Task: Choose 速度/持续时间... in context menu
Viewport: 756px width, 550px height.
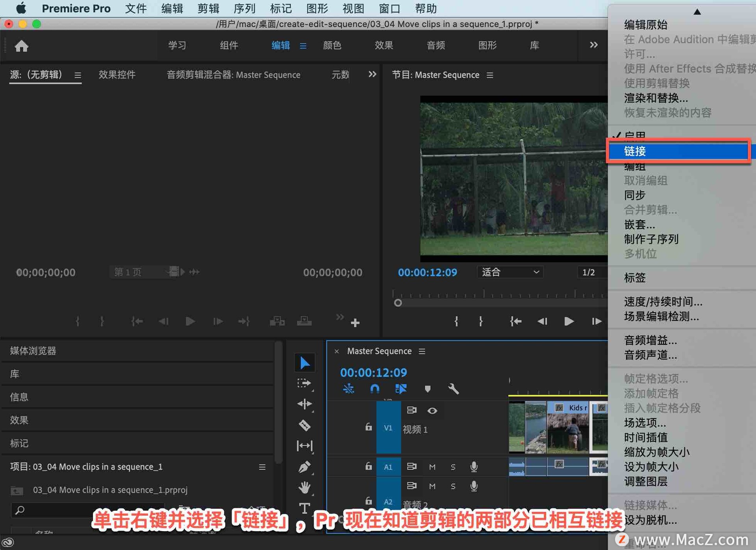Action: (663, 302)
